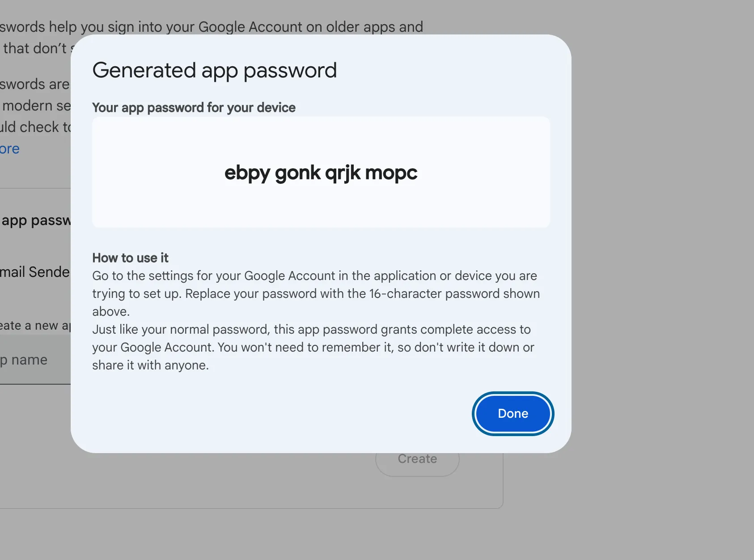754x560 pixels.
Task: Click the 'Generated app password' dialog title
Action: click(215, 71)
